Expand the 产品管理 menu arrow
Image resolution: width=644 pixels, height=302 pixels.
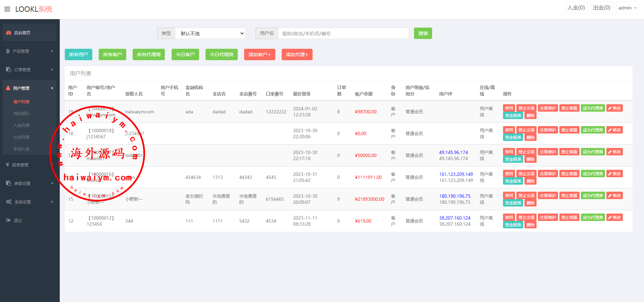coord(52,51)
